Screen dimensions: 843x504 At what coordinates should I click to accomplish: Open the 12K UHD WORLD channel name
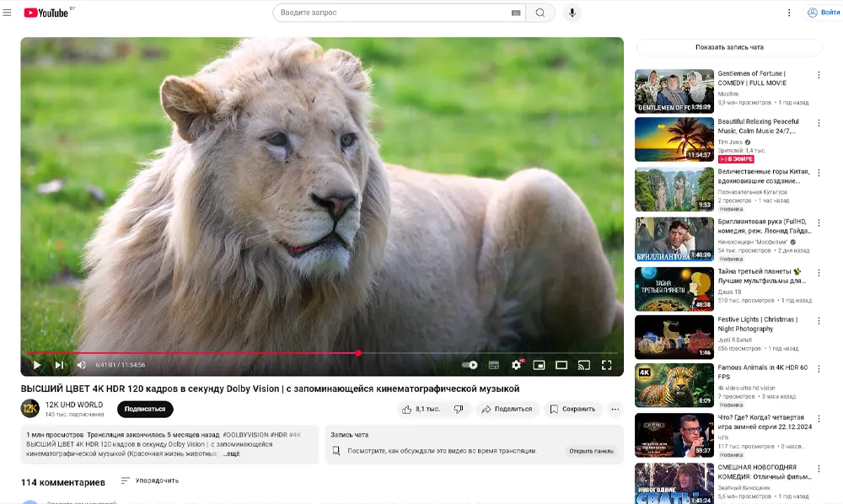(73, 405)
